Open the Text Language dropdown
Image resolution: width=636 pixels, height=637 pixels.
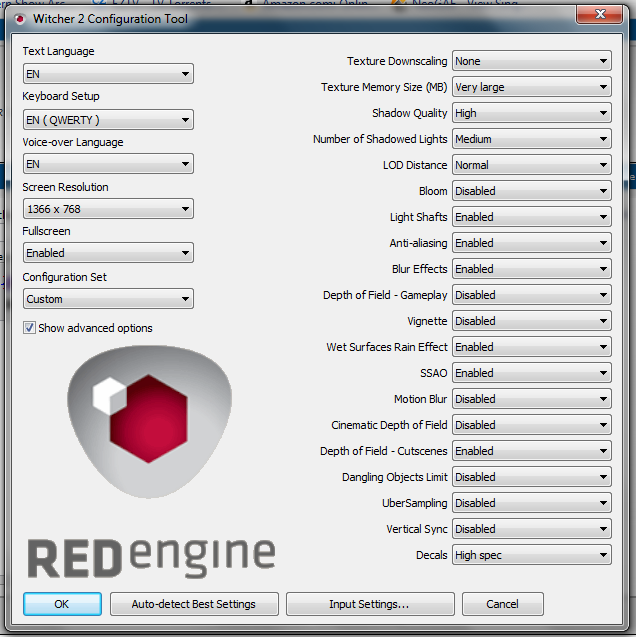(108, 74)
